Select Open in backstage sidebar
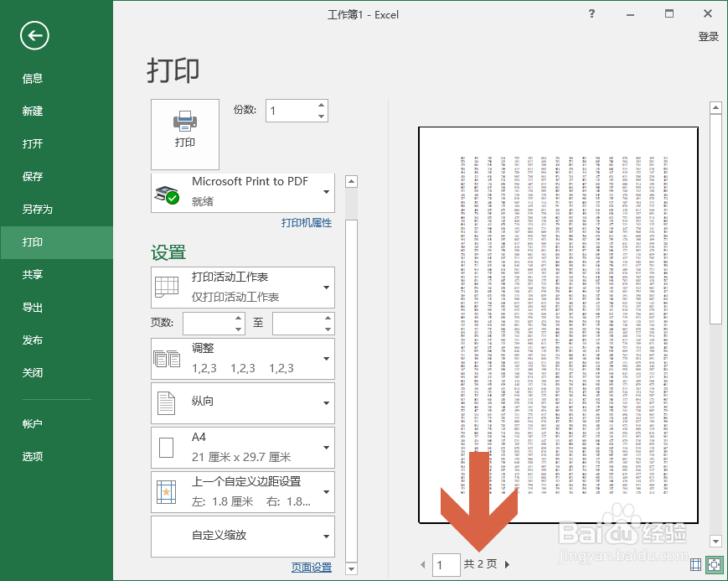728x581 pixels. pos(57,144)
